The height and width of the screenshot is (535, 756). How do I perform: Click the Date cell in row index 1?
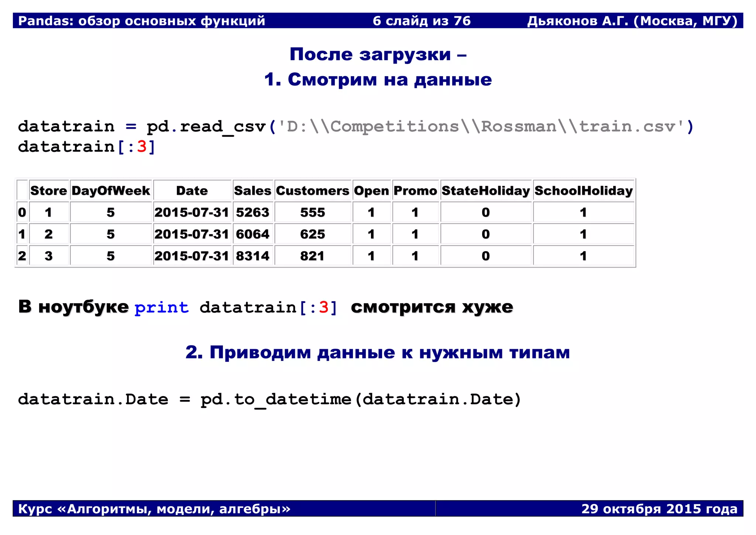(192, 234)
